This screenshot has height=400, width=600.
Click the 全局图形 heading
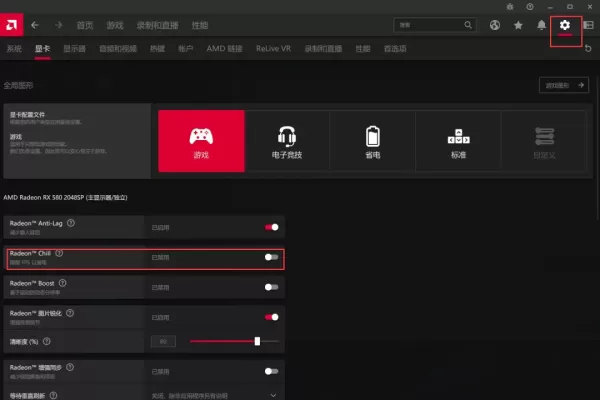[x=18, y=85]
